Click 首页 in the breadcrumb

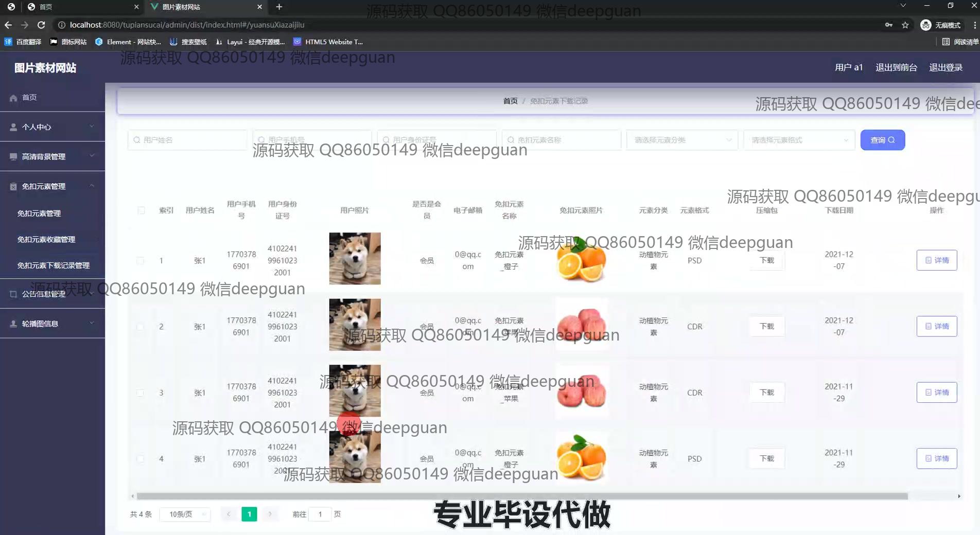[x=510, y=101]
